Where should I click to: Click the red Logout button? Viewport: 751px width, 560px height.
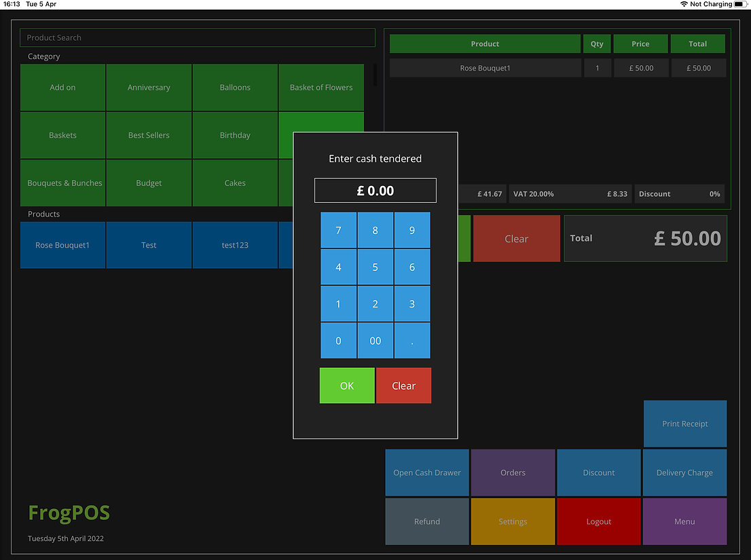tap(599, 521)
